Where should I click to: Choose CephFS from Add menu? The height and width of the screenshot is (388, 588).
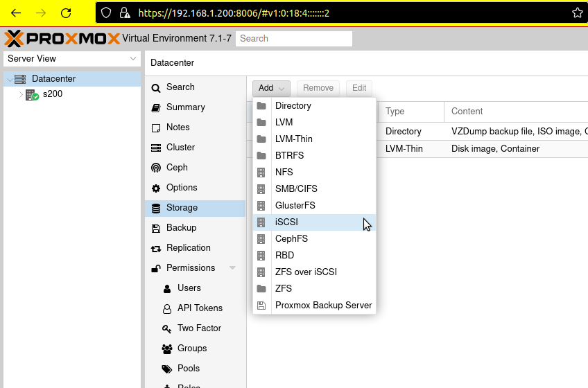pyautogui.click(x=314, y=239)
